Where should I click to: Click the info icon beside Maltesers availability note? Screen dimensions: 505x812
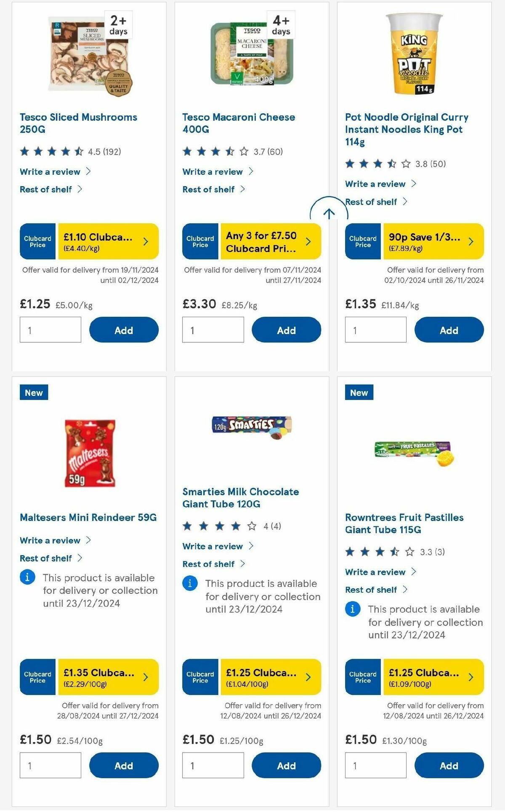tap(27, 577)
